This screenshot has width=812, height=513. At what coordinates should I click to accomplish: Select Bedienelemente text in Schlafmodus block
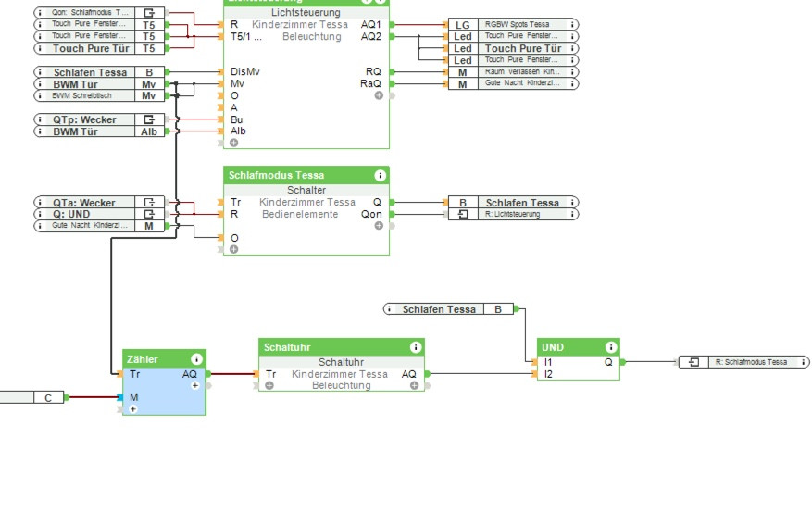pyautogui.click(x=300, y=214)
